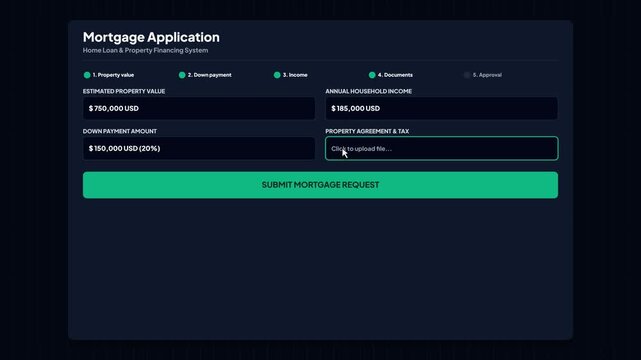Select step 5 Approval
Viewport: 641px width, 360px height.
tap(483, 75)
